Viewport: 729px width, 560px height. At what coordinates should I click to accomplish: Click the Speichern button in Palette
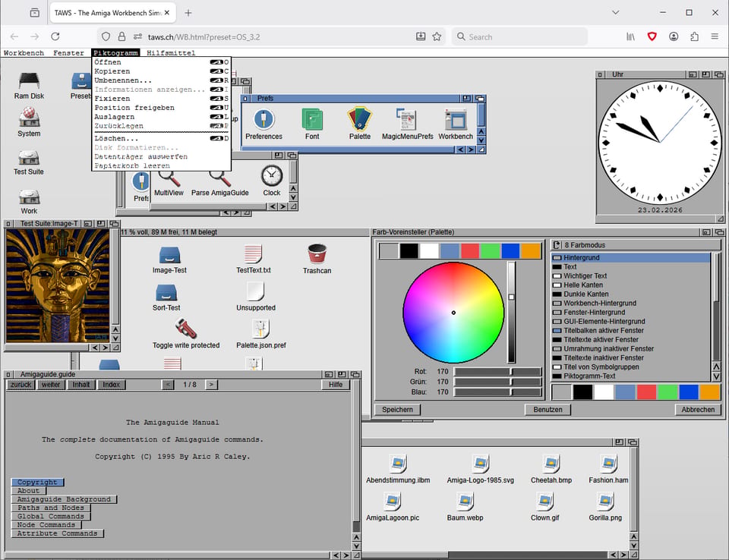[397, 410]
